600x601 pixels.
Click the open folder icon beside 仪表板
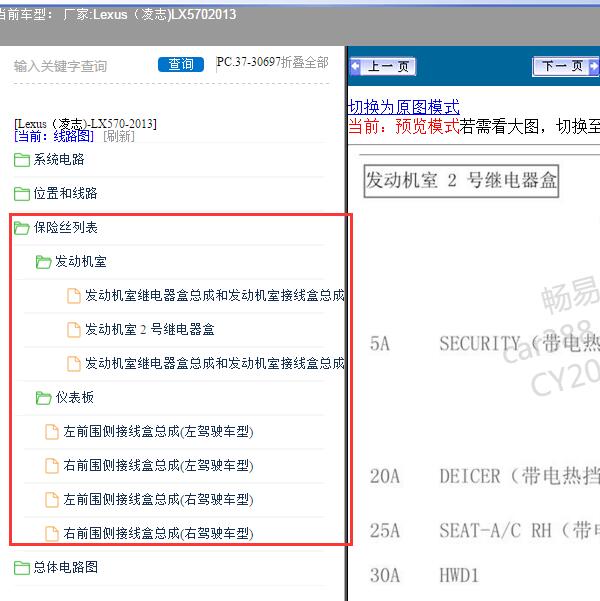(x=43, y=398)
